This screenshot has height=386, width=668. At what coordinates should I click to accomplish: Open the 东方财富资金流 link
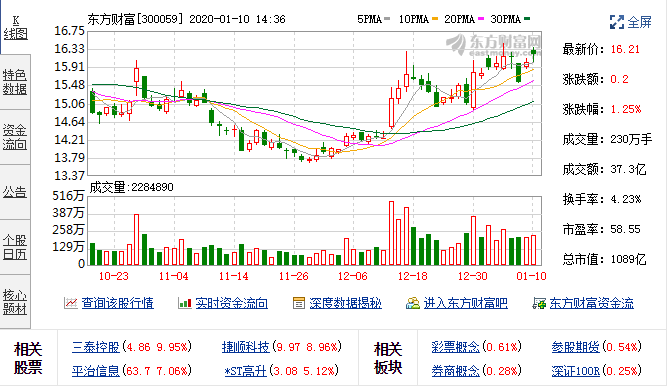tap(592, 303)
